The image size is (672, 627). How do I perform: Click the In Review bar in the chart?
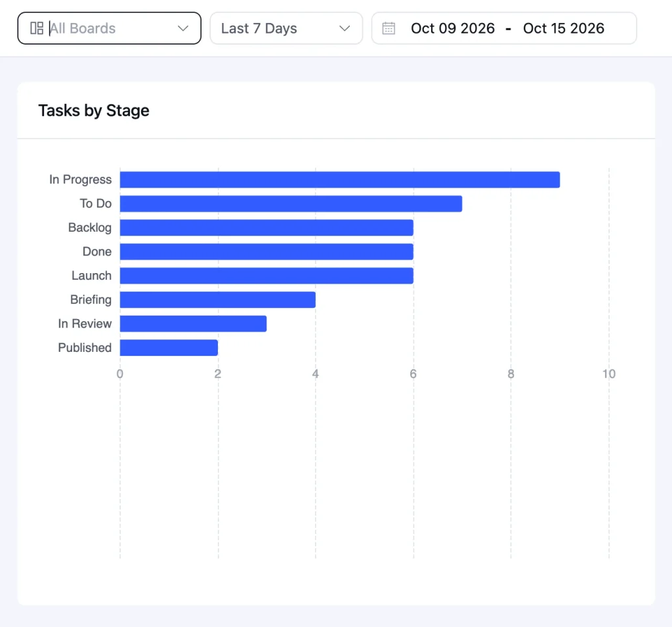pyautogui.click(x=194, y=324)
